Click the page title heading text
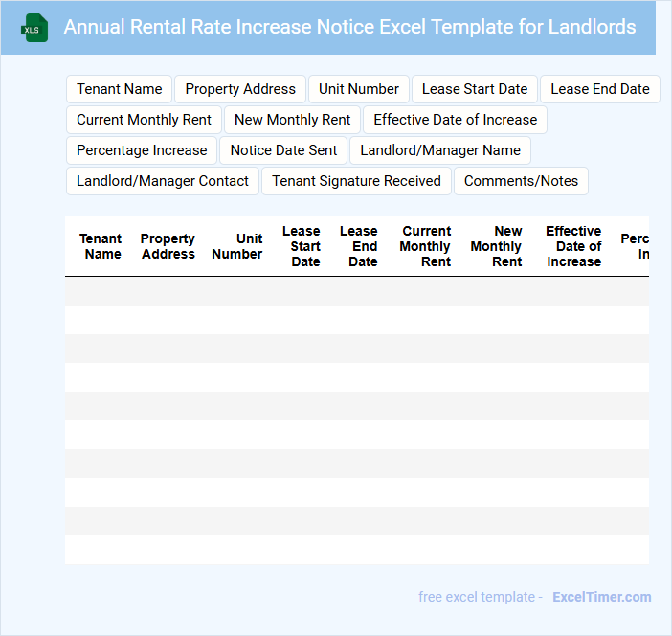Viewport: 672px width, 636px height. coord(349,27)
